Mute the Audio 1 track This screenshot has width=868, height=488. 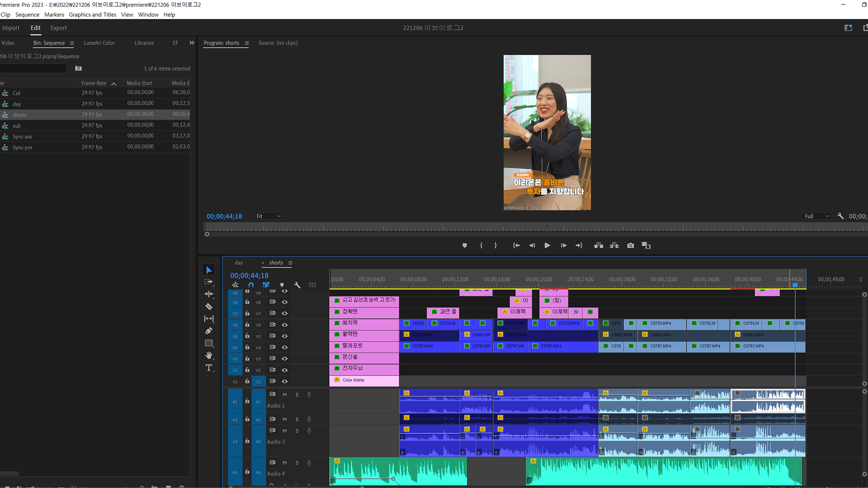285,395
